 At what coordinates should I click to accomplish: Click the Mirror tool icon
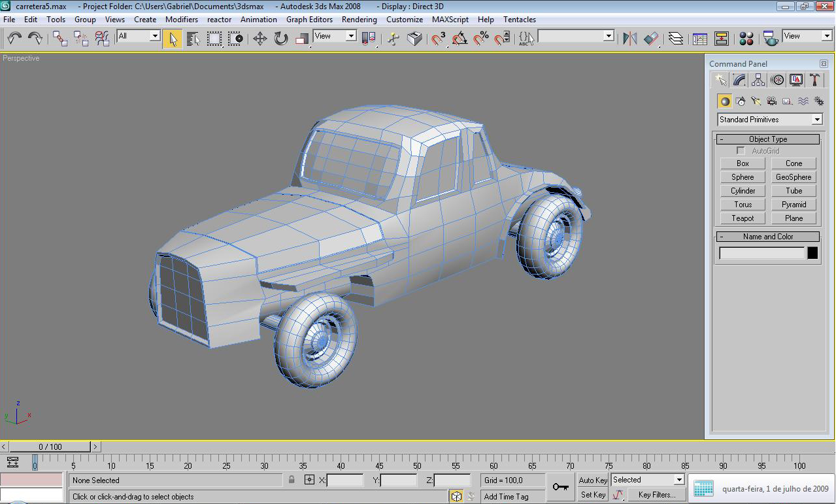point(629,39)
